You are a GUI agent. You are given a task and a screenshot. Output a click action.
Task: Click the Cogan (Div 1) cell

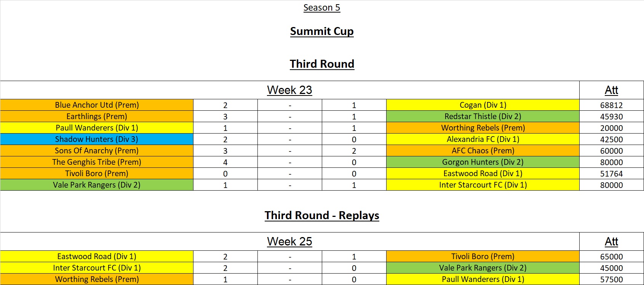click(483, 105)
